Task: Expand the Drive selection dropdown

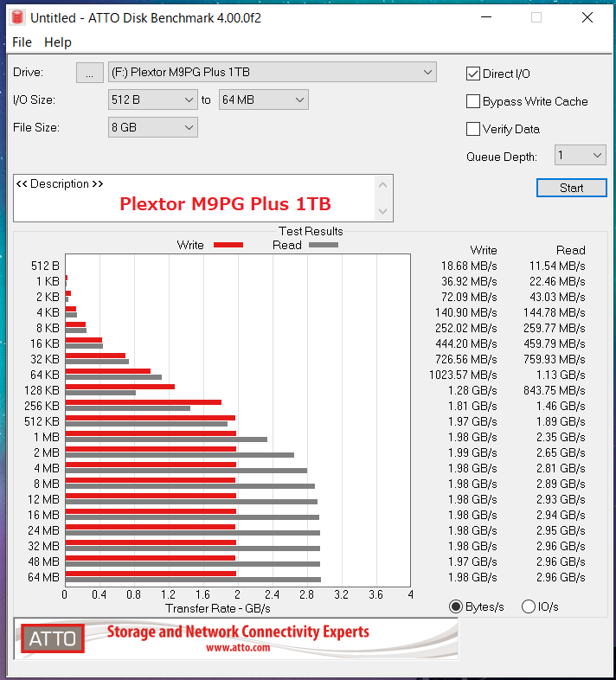Action: 273,73
